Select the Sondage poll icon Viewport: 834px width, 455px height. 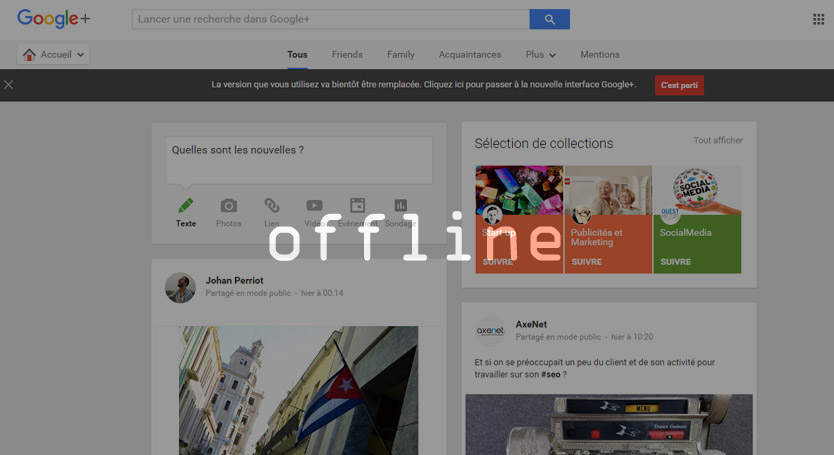click(401, 205)
